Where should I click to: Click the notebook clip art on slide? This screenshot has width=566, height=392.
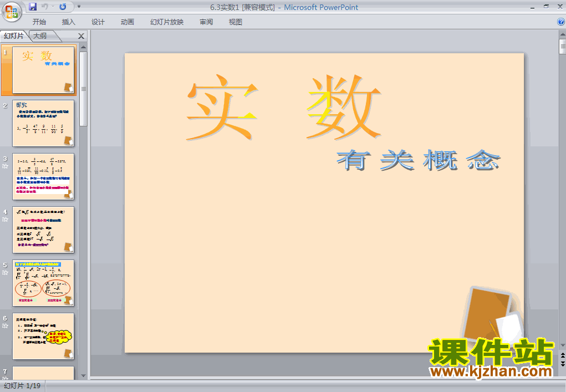pos(492,315)
